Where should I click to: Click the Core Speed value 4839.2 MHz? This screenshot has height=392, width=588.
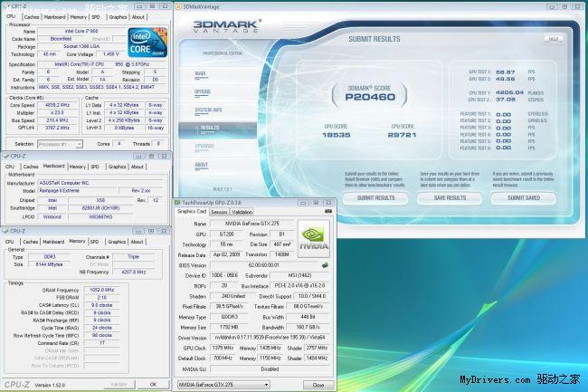[x=57, y=105]
